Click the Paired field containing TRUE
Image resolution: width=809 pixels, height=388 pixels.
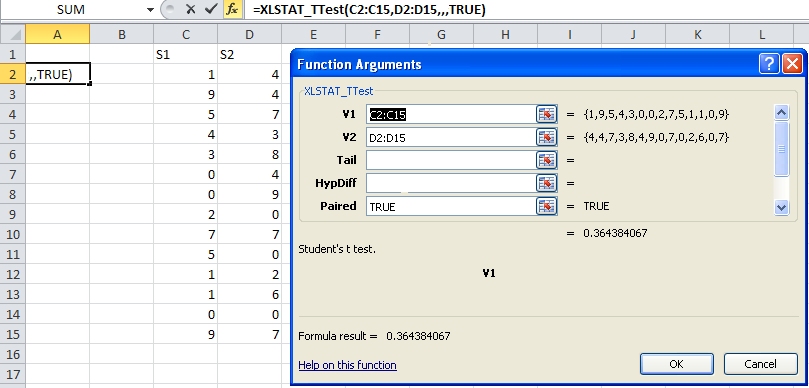click(451, 206)
